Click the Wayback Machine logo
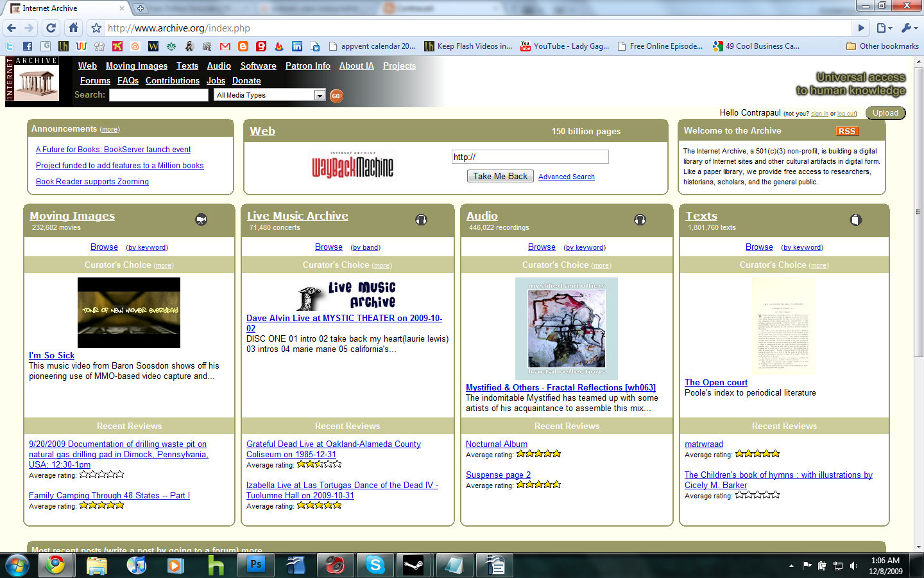This screenshot has height=578, width=924. pos(352,165)
